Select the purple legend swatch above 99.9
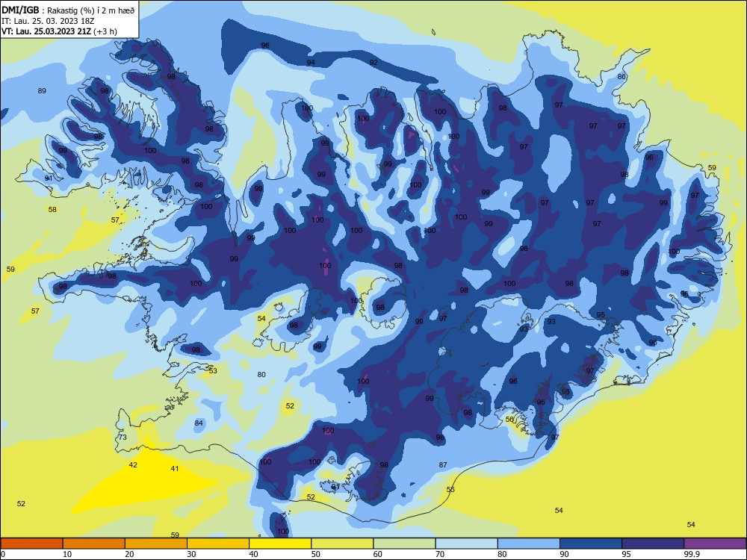 click(715, 544)
